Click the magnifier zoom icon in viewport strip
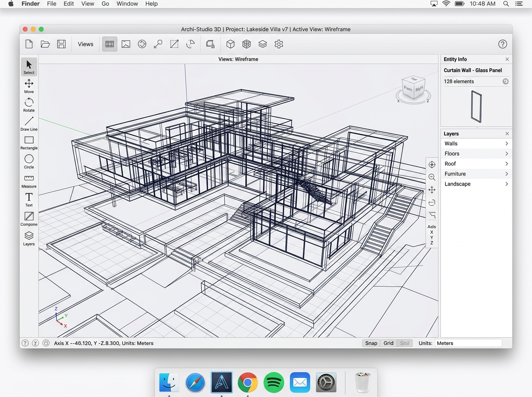Screen dimensions: 532x397 pyautogui.click(x=432, y=177)
